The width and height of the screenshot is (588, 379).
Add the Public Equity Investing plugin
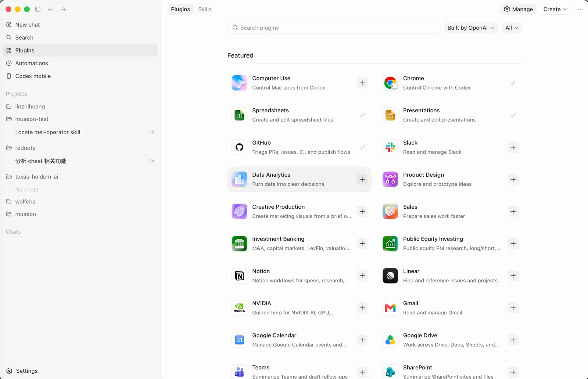513,243
